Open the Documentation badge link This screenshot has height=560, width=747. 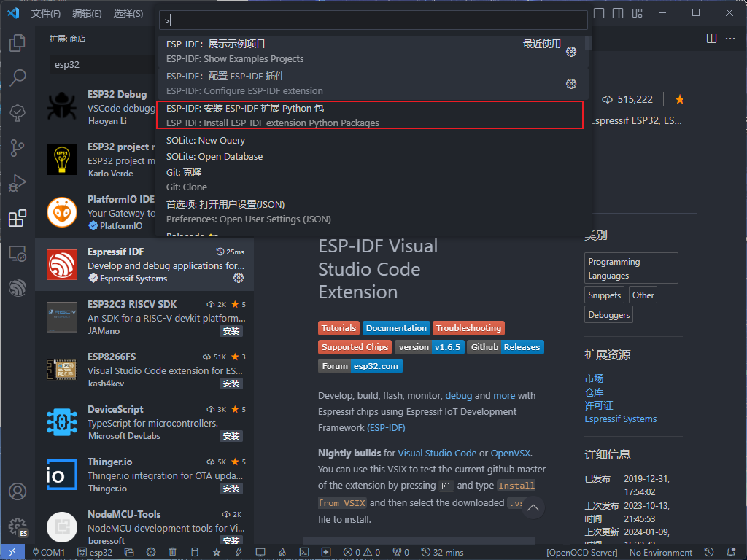tap(396, 328)
